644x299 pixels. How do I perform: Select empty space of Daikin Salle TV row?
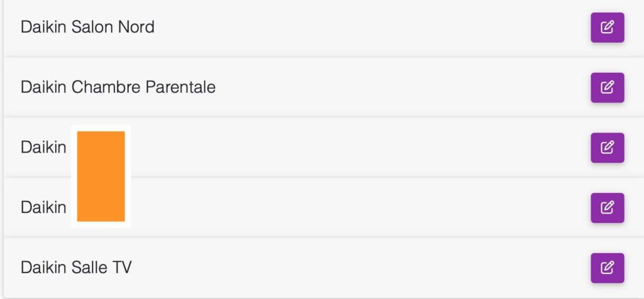362,268
